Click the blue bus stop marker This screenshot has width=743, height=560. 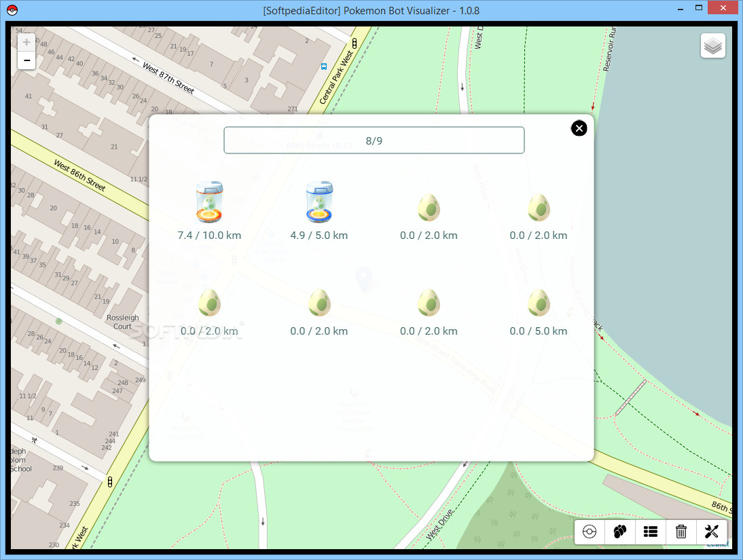[x=324, y=67]
